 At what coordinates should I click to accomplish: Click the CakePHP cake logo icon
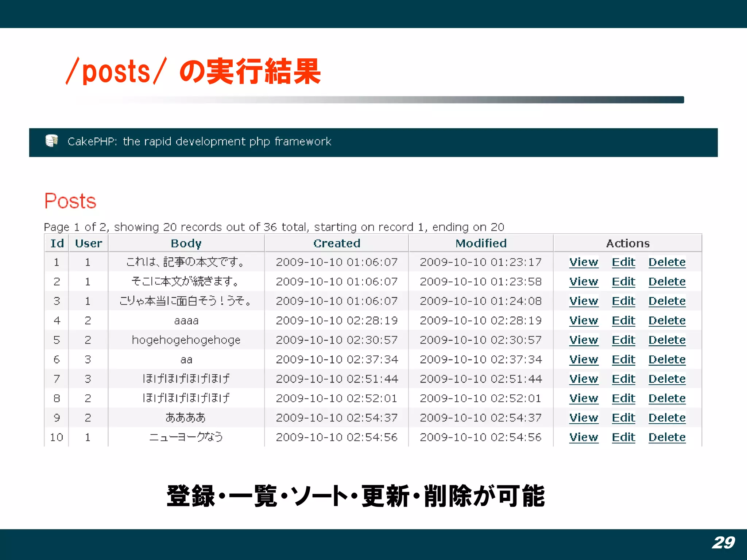tap(51, 141)
